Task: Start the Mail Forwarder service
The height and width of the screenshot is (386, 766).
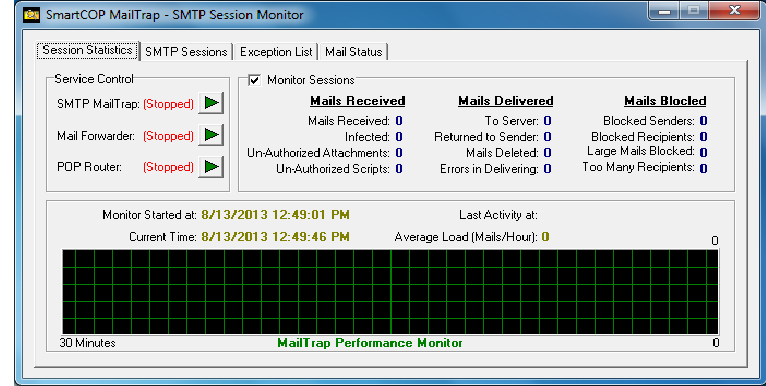Action: (x=211, y=135)
